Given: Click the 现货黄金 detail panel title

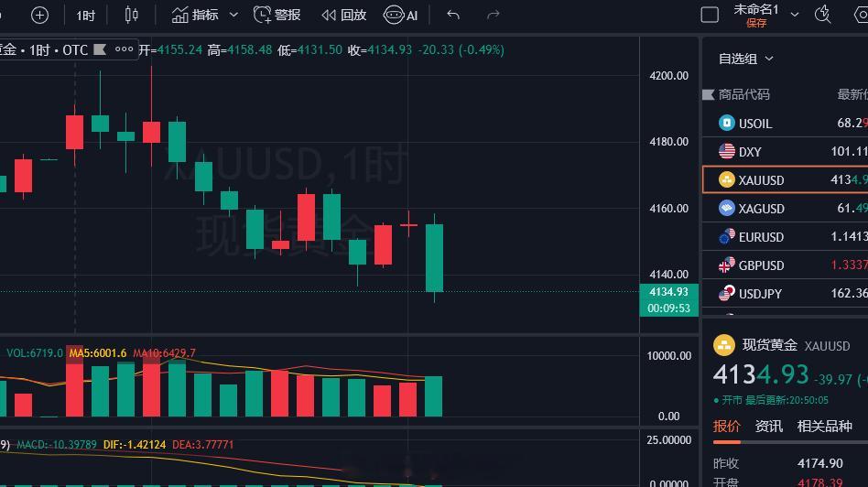Looking at the screenshot, I should point(769,345).
